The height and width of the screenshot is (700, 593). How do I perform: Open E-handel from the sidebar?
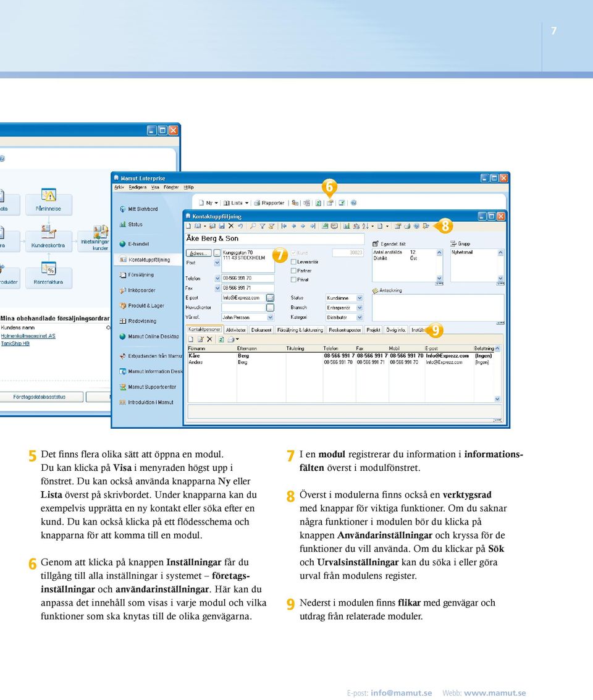click(134, 244)
